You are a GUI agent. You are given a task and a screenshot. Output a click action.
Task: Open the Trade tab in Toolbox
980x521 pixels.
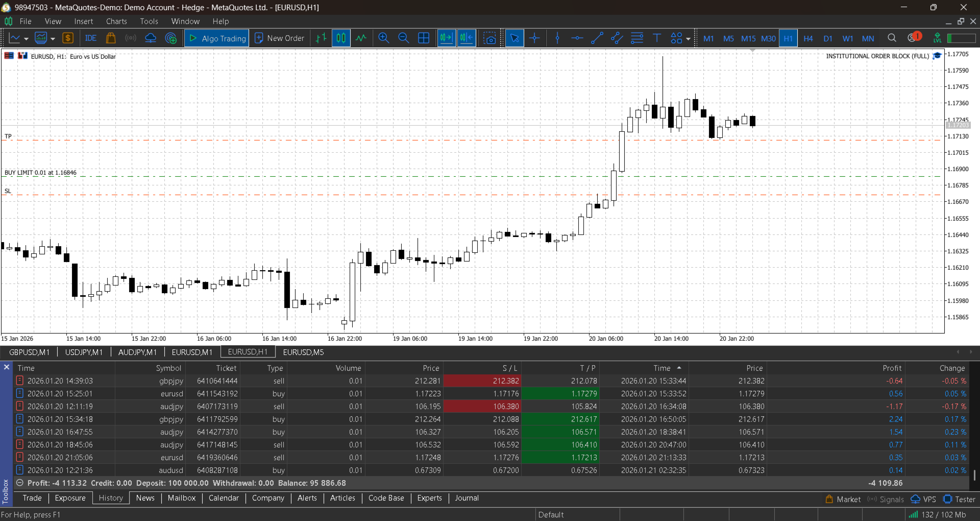click(x=32, y=498)
